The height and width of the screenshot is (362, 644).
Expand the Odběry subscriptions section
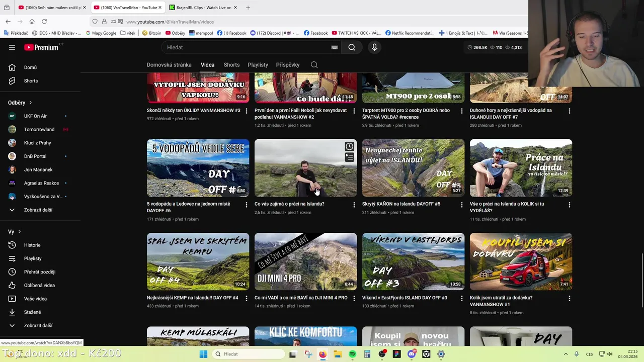click(x=20, y=103)
